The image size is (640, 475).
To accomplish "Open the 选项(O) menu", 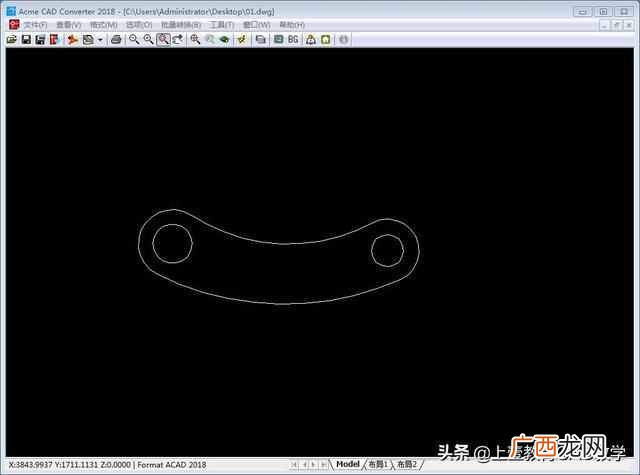I will (x=139, y=25).
